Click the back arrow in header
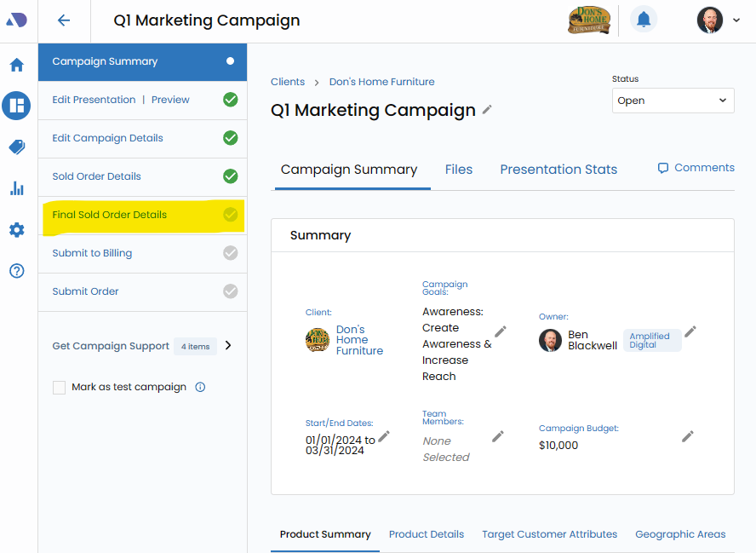756x553 pixels. point(64,21)
